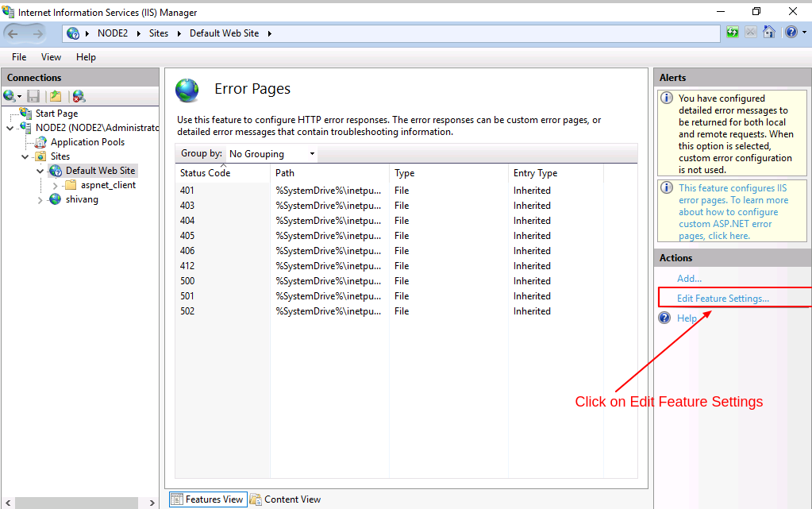Select the Sites tree node
This screenshot has height=509, width=812.
60,156
